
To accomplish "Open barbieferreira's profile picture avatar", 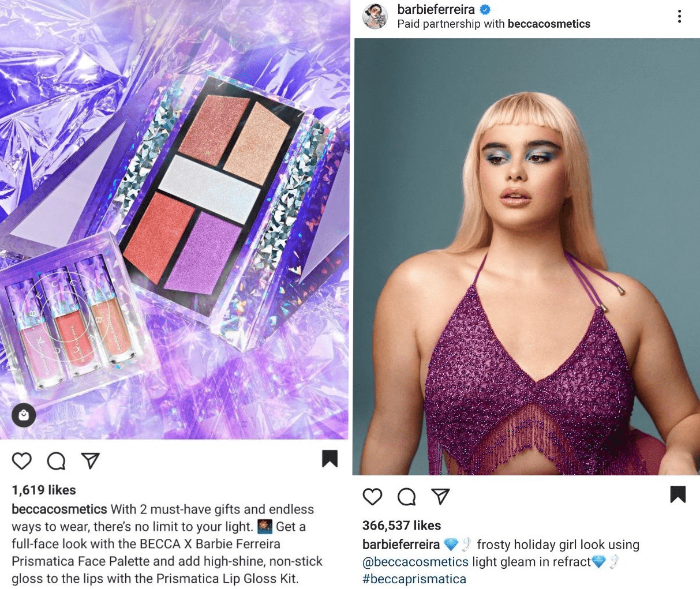I will (375, 16).
